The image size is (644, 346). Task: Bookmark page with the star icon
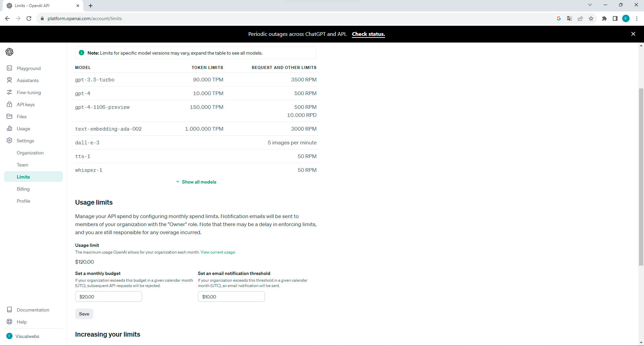(591, 18)
